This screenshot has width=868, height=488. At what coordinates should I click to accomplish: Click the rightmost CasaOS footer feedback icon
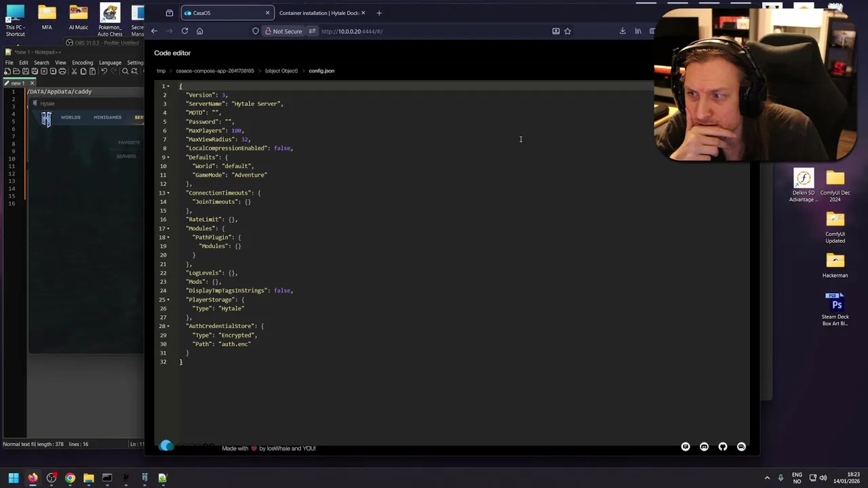[741, 447]
